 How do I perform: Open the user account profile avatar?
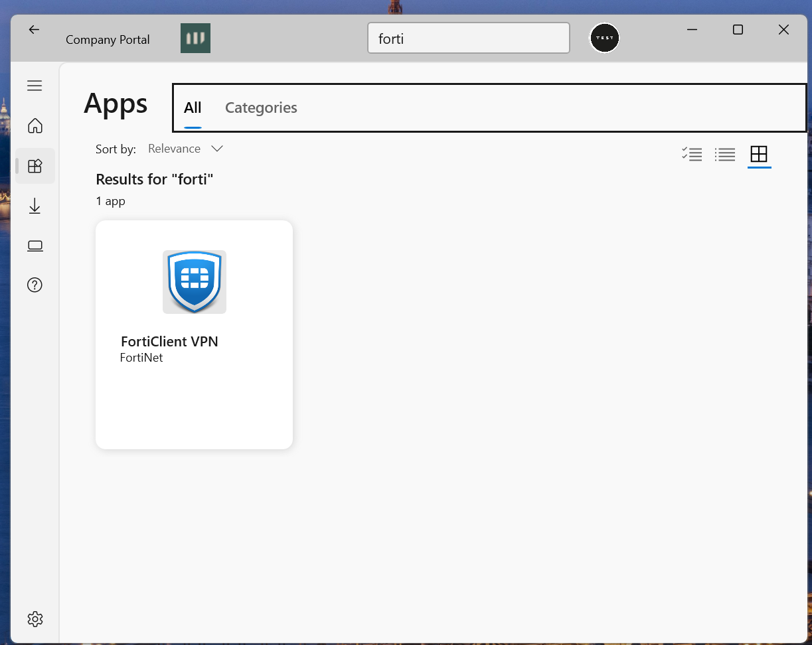pos(604,38)
